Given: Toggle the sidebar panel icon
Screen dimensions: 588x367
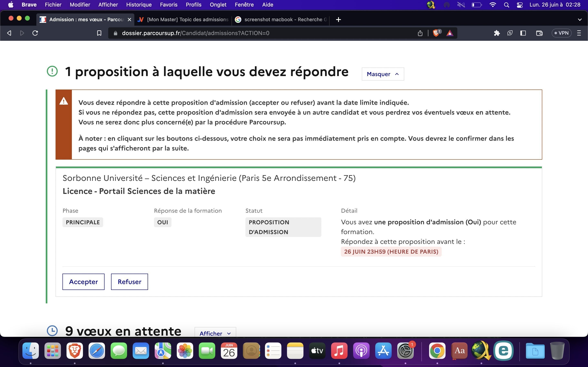Looking at the screenshot, I should (x=523, y=33).
